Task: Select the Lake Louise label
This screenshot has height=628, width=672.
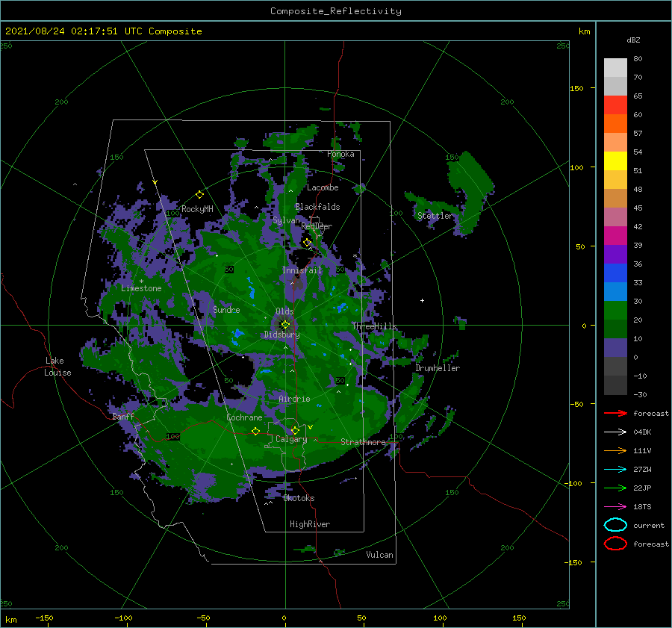Action: 57,367
